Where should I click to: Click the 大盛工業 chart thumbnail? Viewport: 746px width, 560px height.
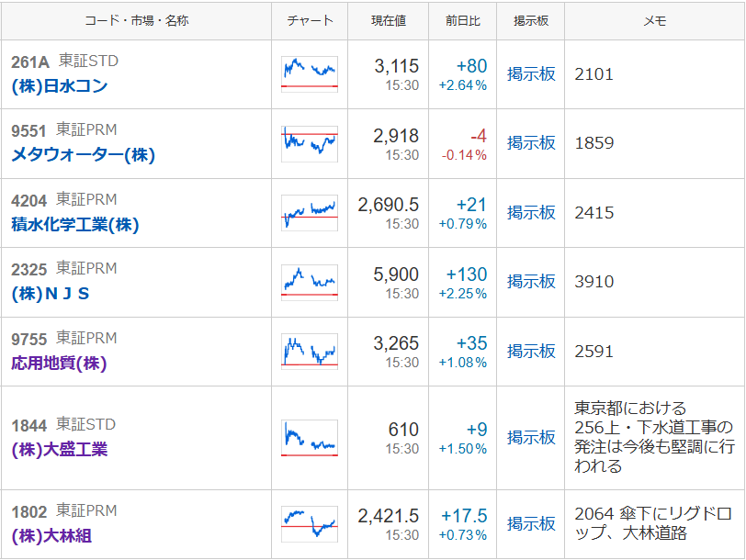click(310, 438)
